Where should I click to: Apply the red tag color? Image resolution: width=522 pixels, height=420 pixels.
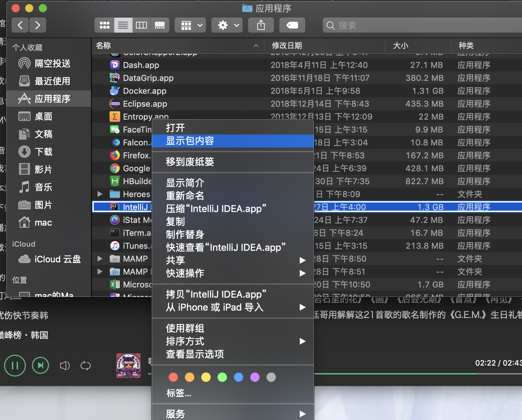173,377
